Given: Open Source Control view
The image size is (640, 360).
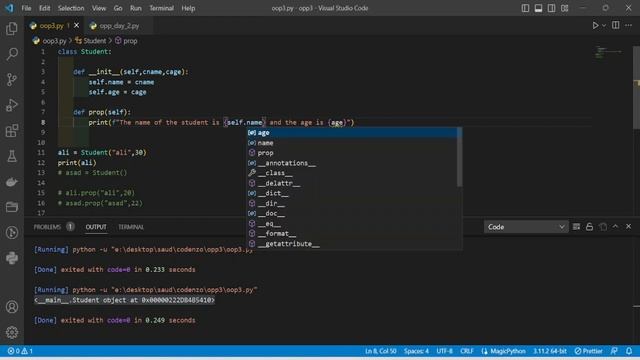Looking at the screenshot, I should point(12,80).
